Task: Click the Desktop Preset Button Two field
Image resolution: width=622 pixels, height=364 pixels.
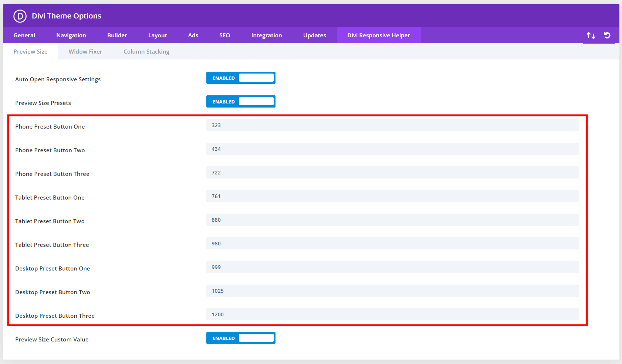Action: click(393, 291)
